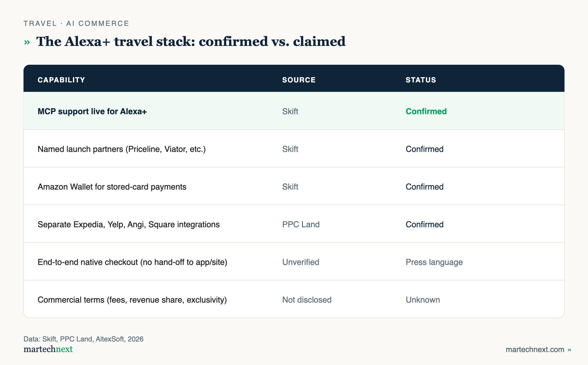The width and height of the screenshot is (588, 365).
Task: Click the green chevron after martechnext.com
Action: coord(569,350)
